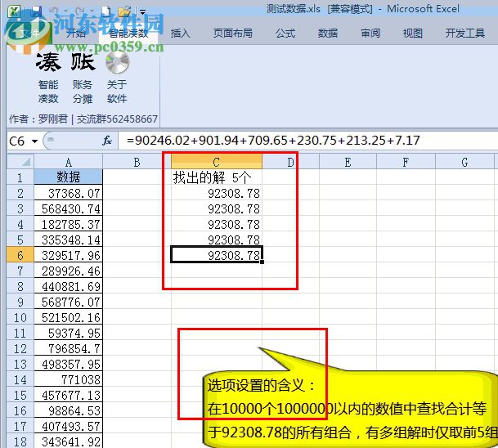Click cell with 568430.74
The height and width of the screenshot is (448, 498).
click(x=69, y=208)
